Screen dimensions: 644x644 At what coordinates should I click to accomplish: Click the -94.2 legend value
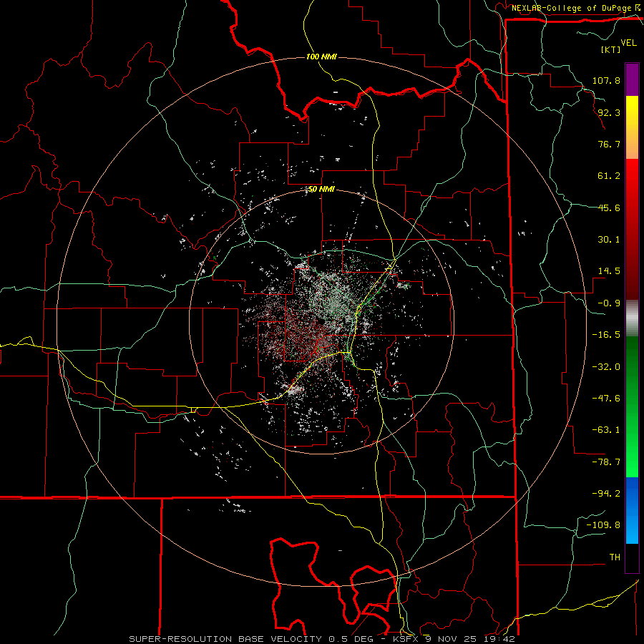click(606, 494)
